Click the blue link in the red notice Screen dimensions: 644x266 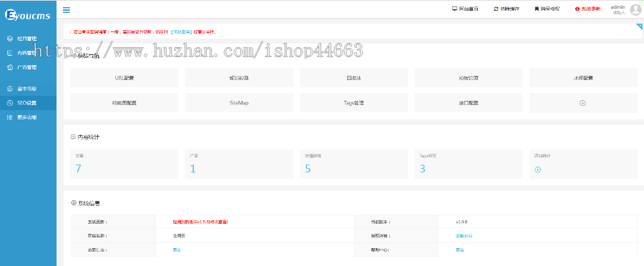(x=181, y=31)
